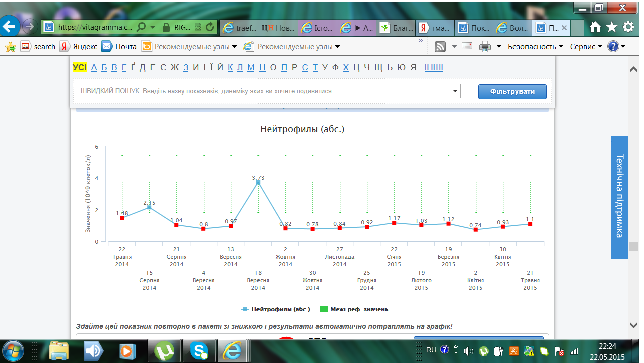Click the padlock security icon in the address bar
Viewport: 644px width, 363px height.
coord(166,27)
